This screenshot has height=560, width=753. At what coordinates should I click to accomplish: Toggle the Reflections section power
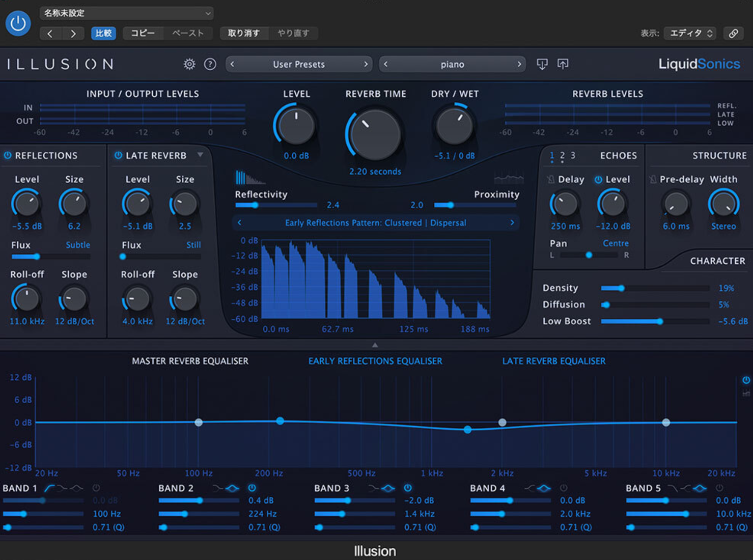point(8,155)
